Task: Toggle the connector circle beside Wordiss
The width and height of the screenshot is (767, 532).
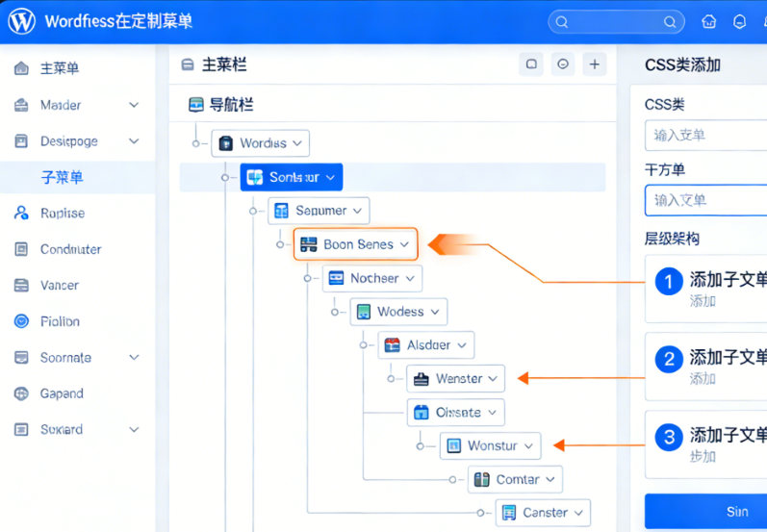Action: (x=195, y=143)
